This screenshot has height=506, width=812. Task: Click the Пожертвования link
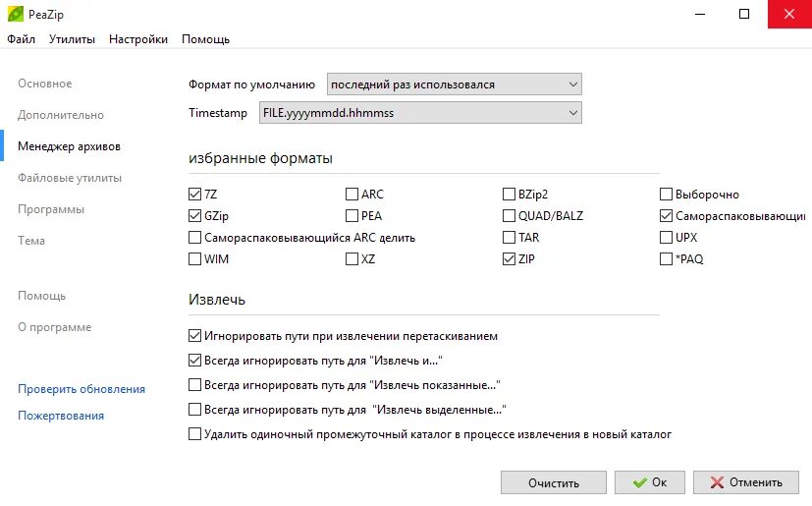(x=61, y=416)
